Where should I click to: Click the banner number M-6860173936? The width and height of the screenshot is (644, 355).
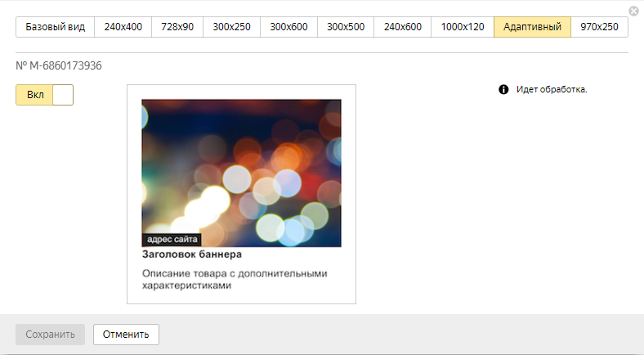(x=59, y=65)
